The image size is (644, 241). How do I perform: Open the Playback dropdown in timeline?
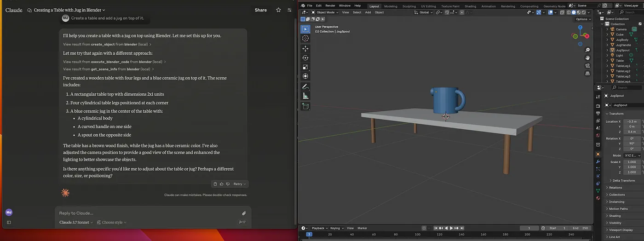click(x=320, y=228)
